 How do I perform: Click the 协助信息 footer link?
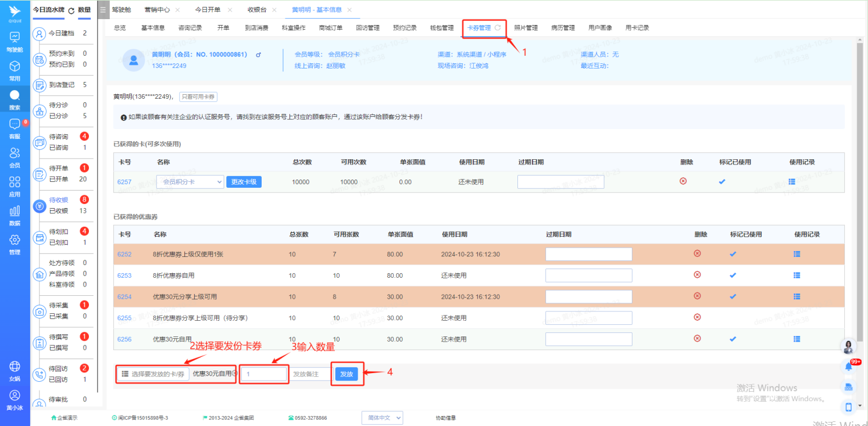coord(445,418)
